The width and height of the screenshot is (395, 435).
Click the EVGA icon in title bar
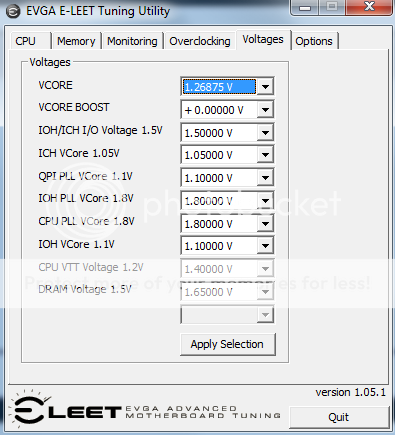click(13, 12)
